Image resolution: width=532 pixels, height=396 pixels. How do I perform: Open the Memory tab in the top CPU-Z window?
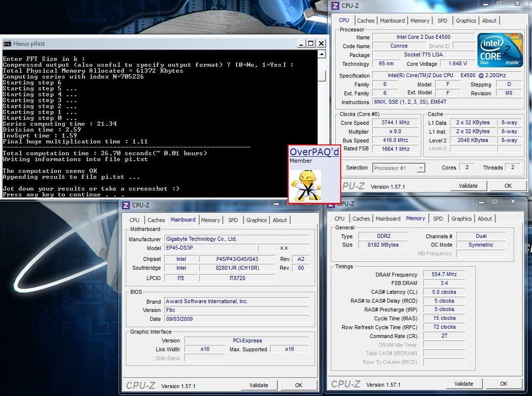pos(420,21)
